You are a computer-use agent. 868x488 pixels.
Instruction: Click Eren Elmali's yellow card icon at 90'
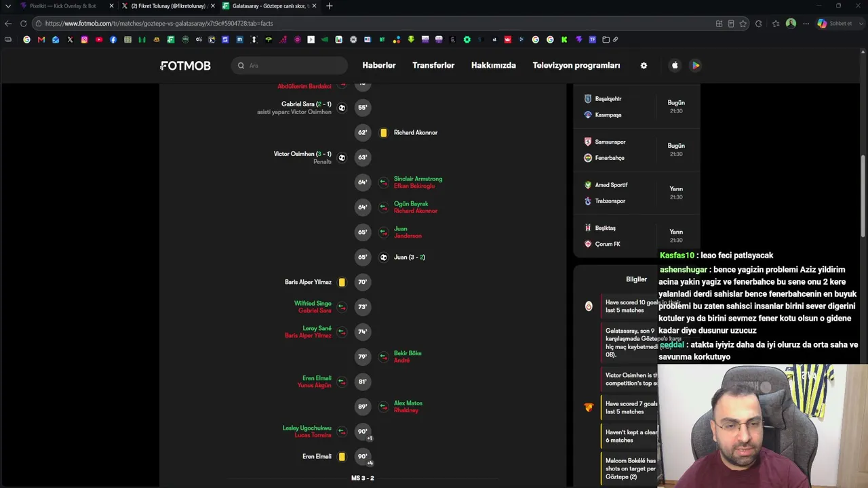click(342, 457)
